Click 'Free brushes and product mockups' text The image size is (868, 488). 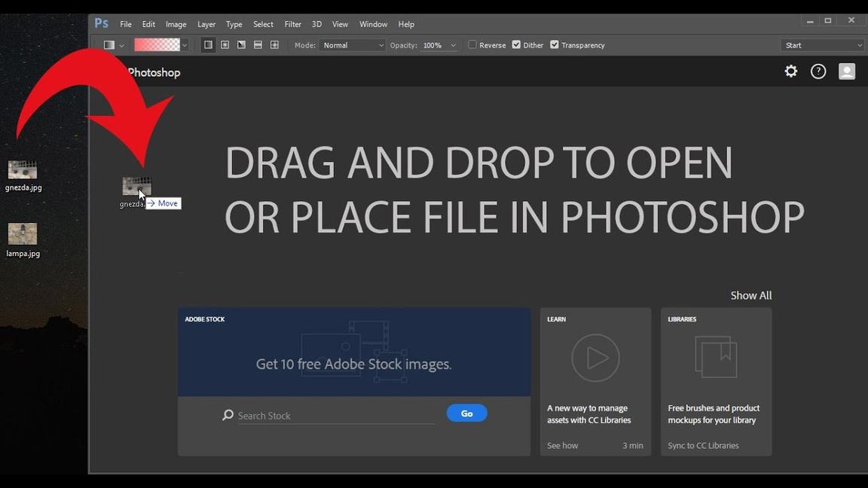714,414
